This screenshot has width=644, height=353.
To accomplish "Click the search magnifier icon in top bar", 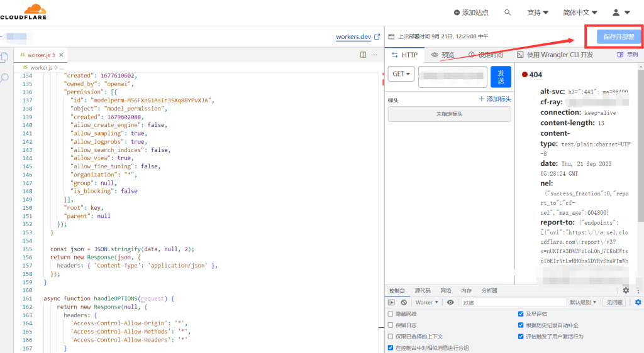I will (x=508, y=13).
